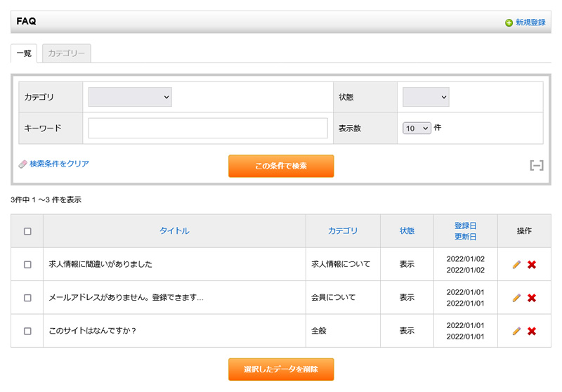Click the 2022/01/02 registration date cell
The width and height of the screenshot is (562, 392).
[x=465, y=259]
